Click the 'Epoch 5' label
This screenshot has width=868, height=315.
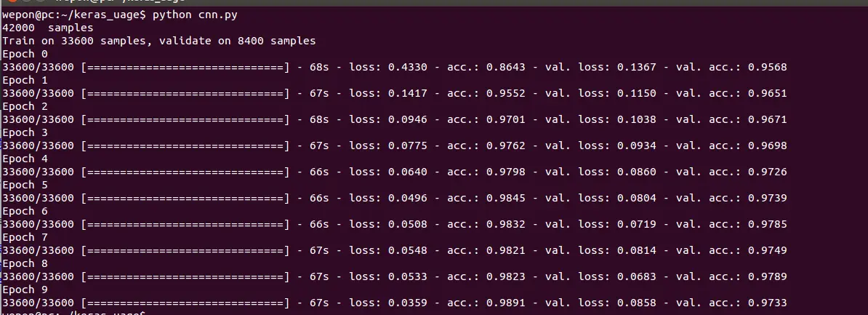coord(25,185)
